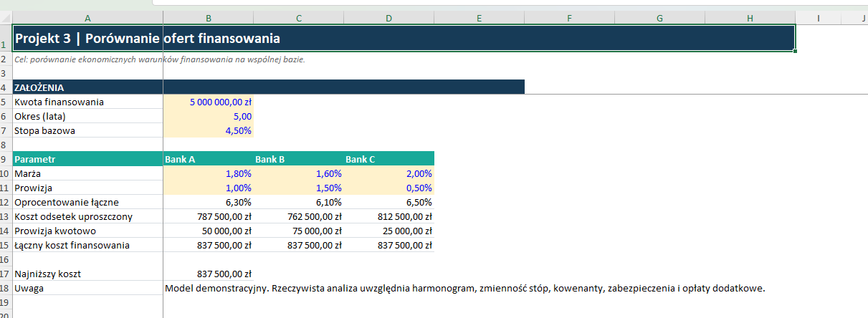The height and width of the screenshot is (318, 868).
Task: Select the base rate cell "4,50%"
Action: pyautogui.click(x=208, y=130)
